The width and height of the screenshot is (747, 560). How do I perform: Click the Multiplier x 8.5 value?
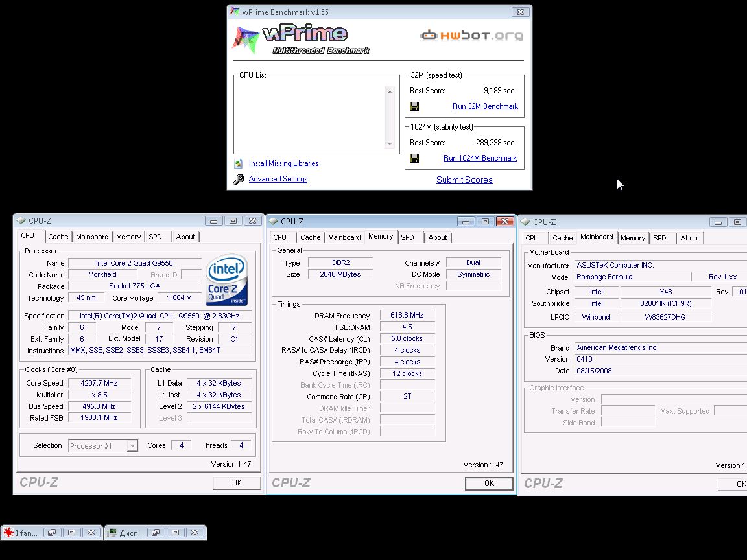pos(99,395)
